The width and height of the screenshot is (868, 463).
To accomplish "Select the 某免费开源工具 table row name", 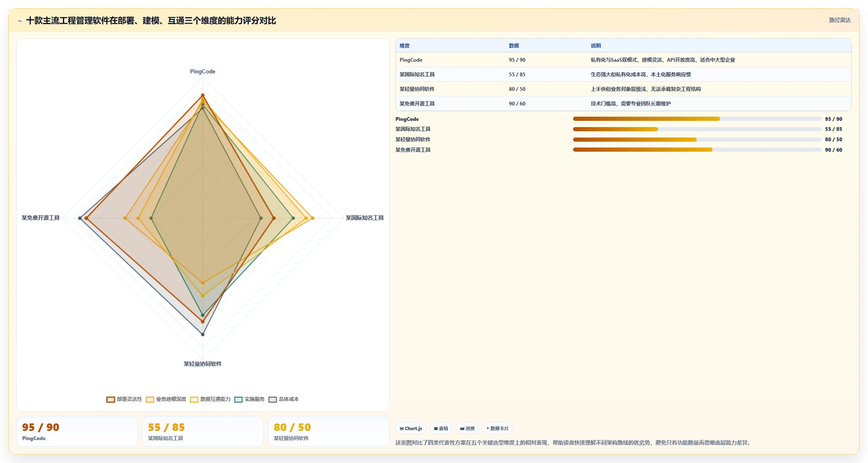I will (x=417, y=104).
